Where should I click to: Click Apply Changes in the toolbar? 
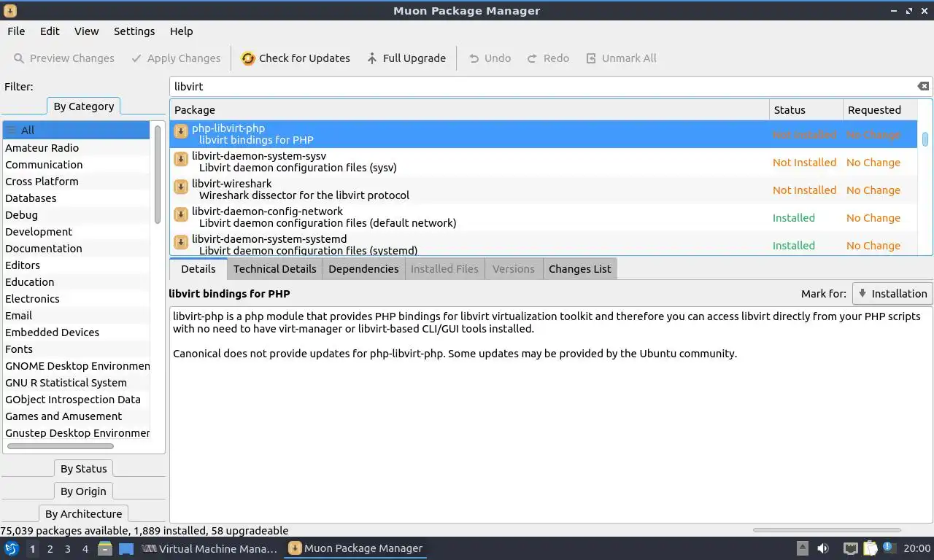175,58
